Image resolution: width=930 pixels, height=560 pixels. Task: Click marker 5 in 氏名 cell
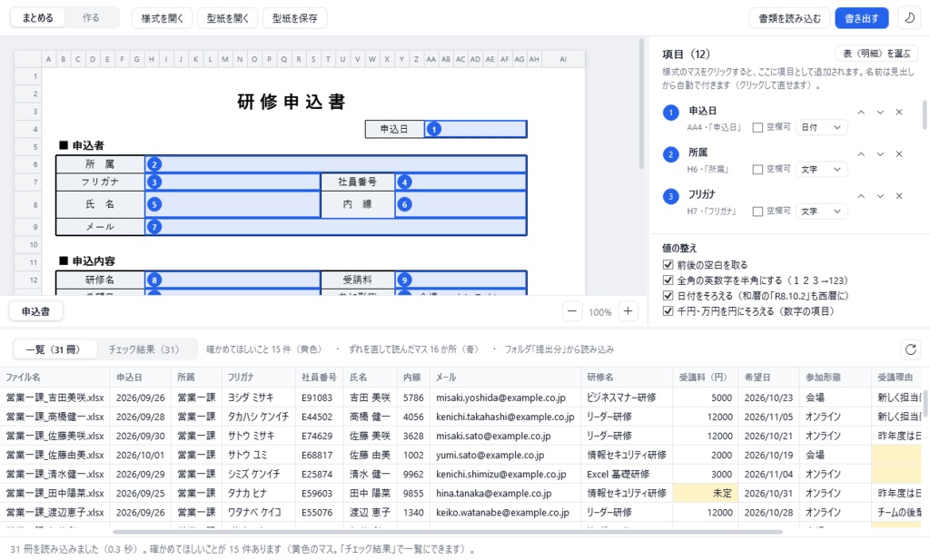pos(154,204)
